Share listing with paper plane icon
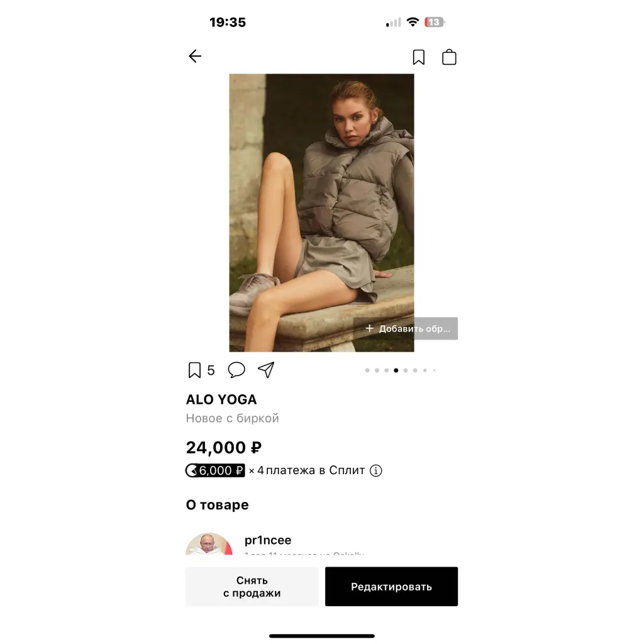644x644 pixels. (x=266, y=370)
